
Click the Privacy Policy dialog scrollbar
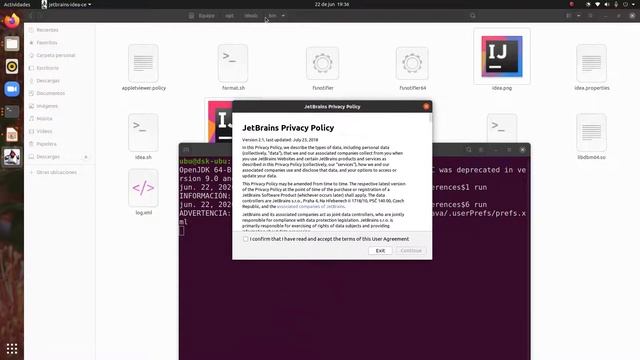[430, 119]
